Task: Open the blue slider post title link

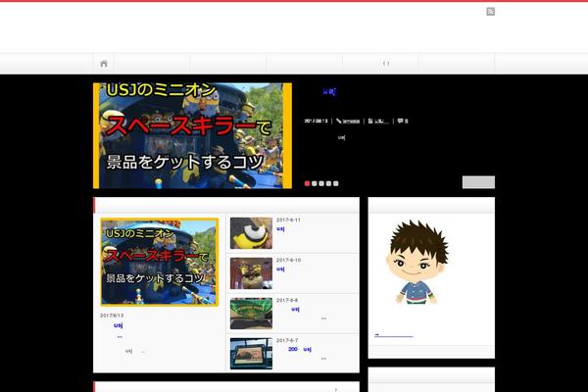Action: click(x=329, y=91)
